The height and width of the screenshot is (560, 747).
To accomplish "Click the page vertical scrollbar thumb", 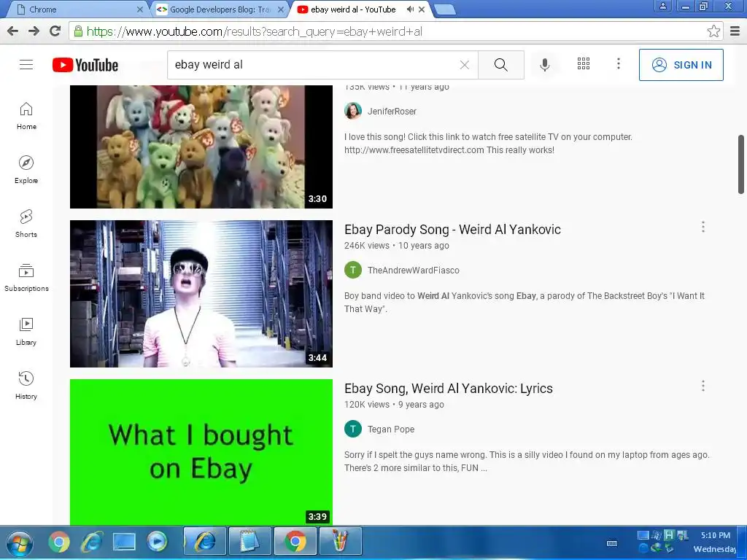I will [741, 164].
